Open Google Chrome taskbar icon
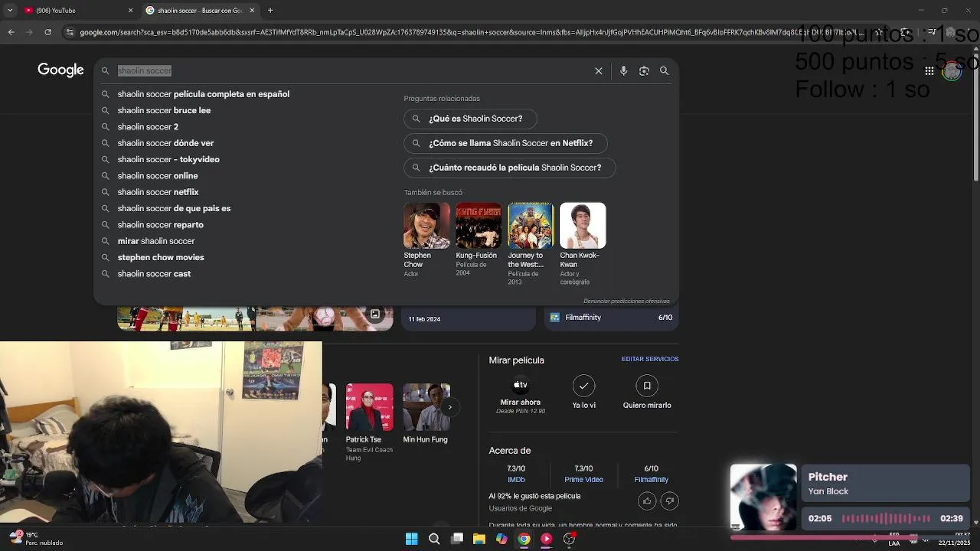 (x=524, y=539)
